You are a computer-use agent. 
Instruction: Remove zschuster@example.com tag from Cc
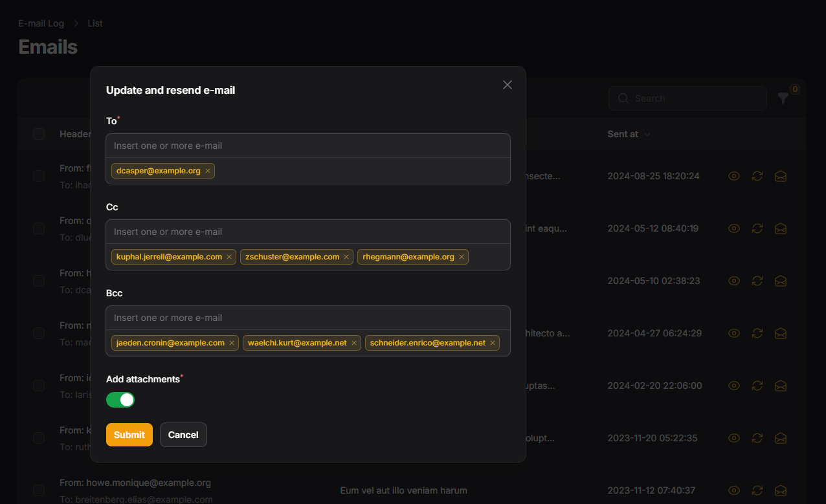coord(346,257)
